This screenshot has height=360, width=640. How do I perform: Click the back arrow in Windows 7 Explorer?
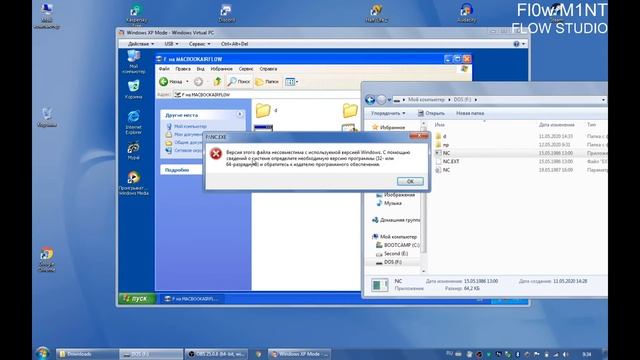370,100
